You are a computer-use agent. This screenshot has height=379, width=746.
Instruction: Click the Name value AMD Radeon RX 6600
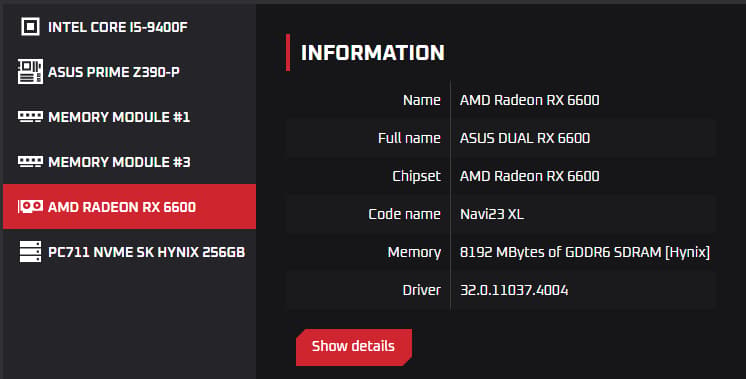pos(530,100)
